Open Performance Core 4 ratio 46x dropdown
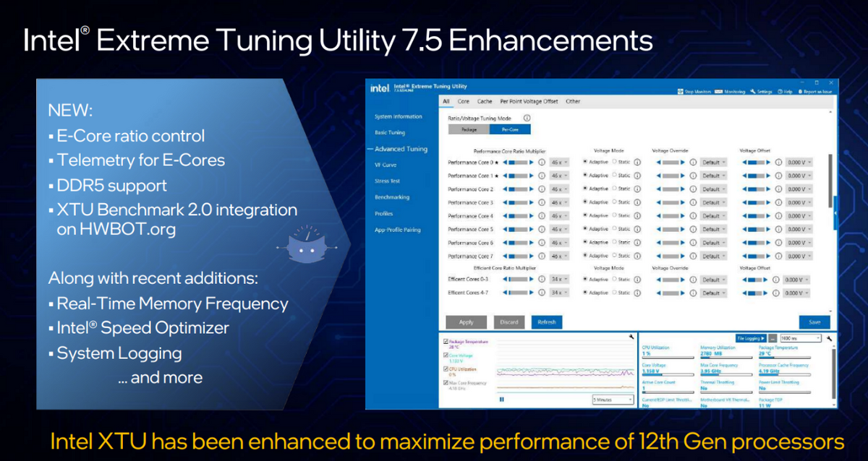This screenshot has height=461, width=868. click(x=558, y=216)
